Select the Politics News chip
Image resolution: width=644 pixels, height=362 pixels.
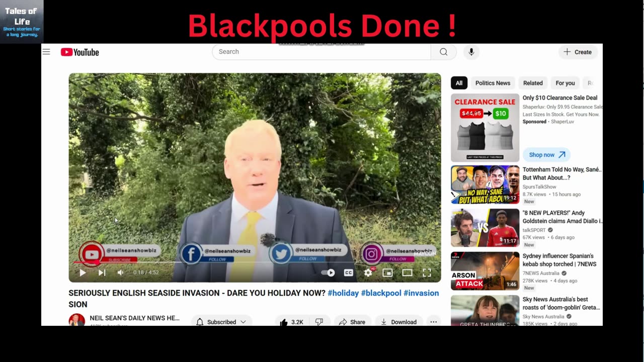click(493, 83)
